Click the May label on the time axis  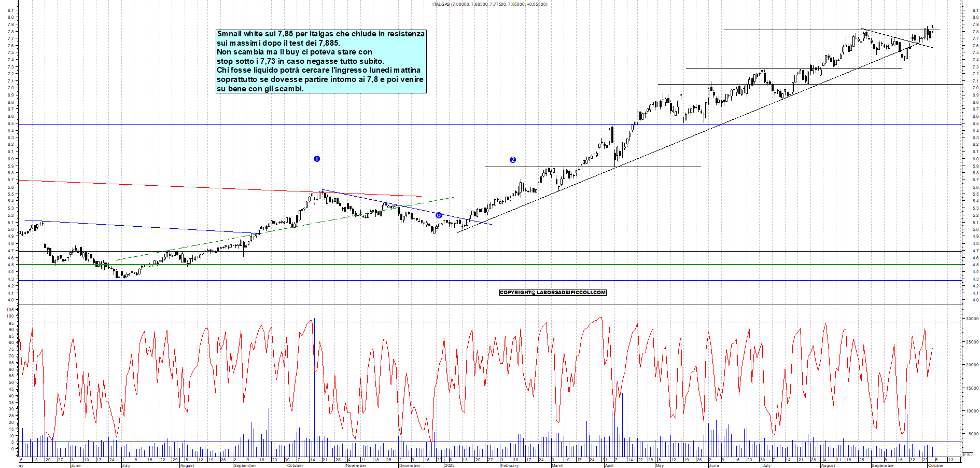click(660, 465)
